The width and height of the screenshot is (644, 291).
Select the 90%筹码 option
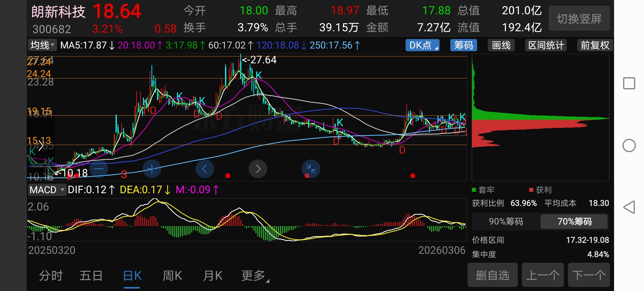506,221
